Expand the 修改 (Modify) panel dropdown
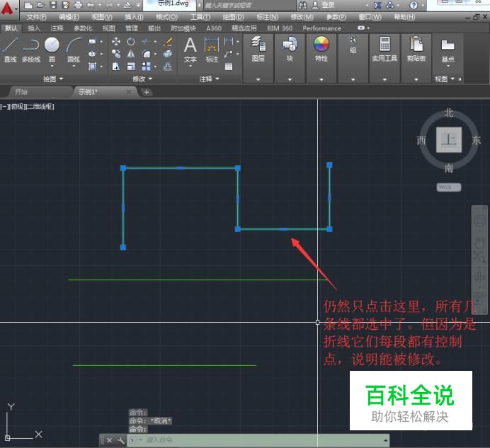 tap(142, 79)
